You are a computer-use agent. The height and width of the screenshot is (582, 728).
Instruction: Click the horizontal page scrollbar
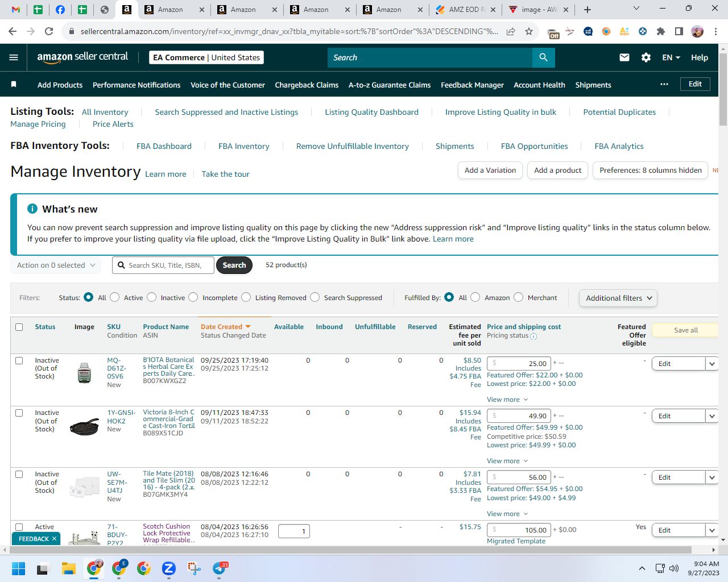(350, 550)
